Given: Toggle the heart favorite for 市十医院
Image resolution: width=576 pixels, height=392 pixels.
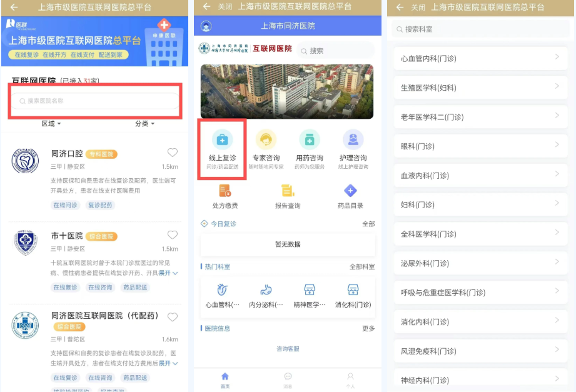Looking at the screenshot, I should [x=173, y=235].
